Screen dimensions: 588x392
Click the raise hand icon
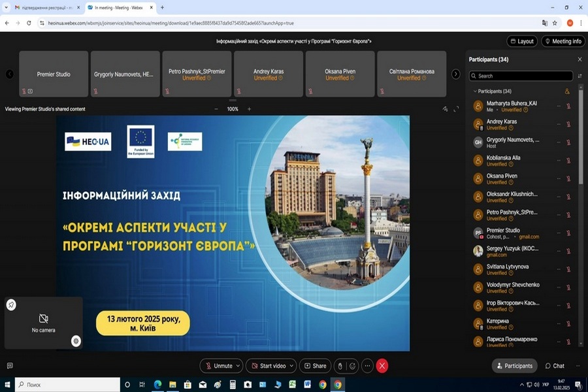point(340,366)
